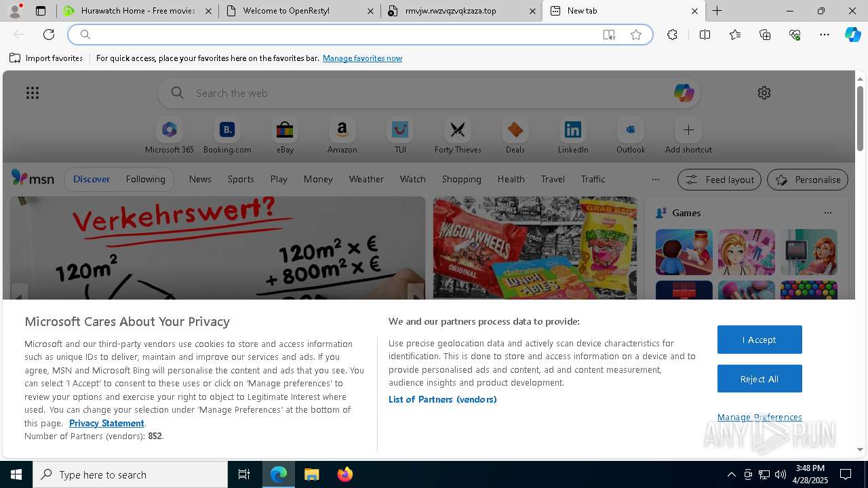Open TUI shortcut

[x=400, y=136]
